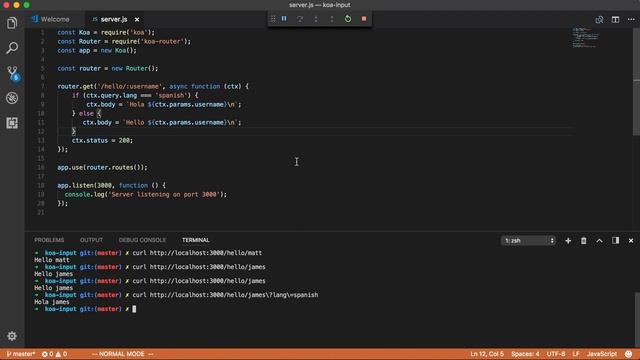Change end of line via LF
640x360 pixels.
click(576, 354)
